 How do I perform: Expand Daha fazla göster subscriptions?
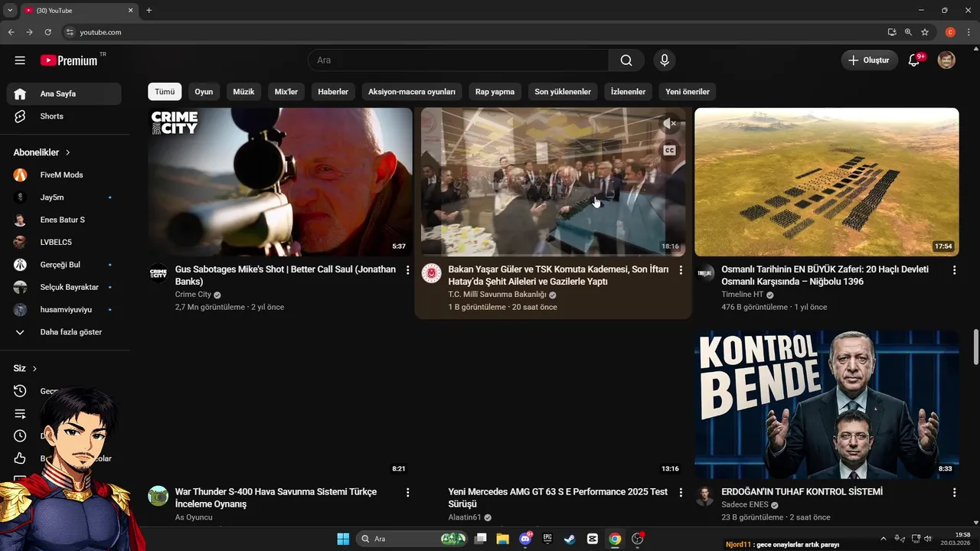[x=64, y=332]
